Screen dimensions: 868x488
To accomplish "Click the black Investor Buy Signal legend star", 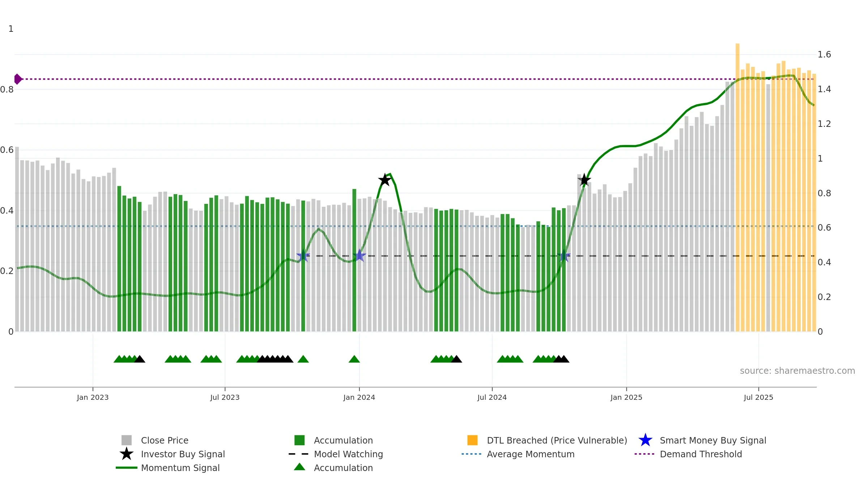I will point(127,454).
